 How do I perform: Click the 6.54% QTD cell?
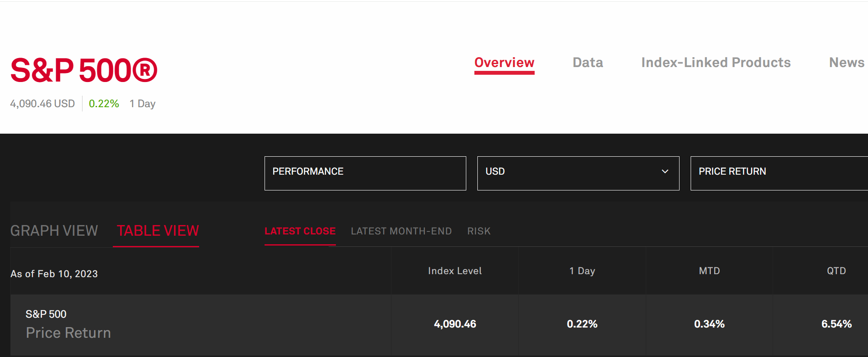[x=836, y=324]
